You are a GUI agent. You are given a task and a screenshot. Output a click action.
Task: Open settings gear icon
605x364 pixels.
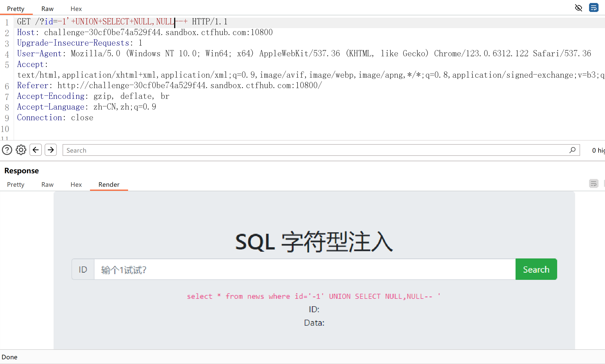pos(21,150)
